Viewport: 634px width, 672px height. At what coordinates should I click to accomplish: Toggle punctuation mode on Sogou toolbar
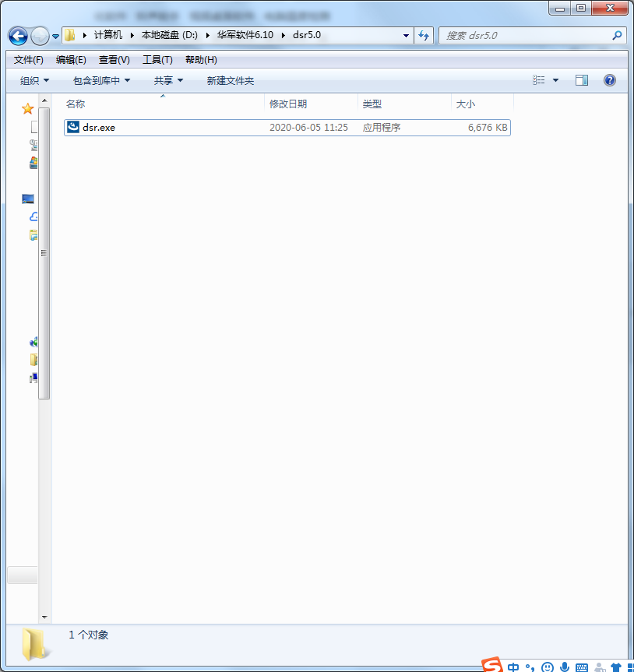531,667
